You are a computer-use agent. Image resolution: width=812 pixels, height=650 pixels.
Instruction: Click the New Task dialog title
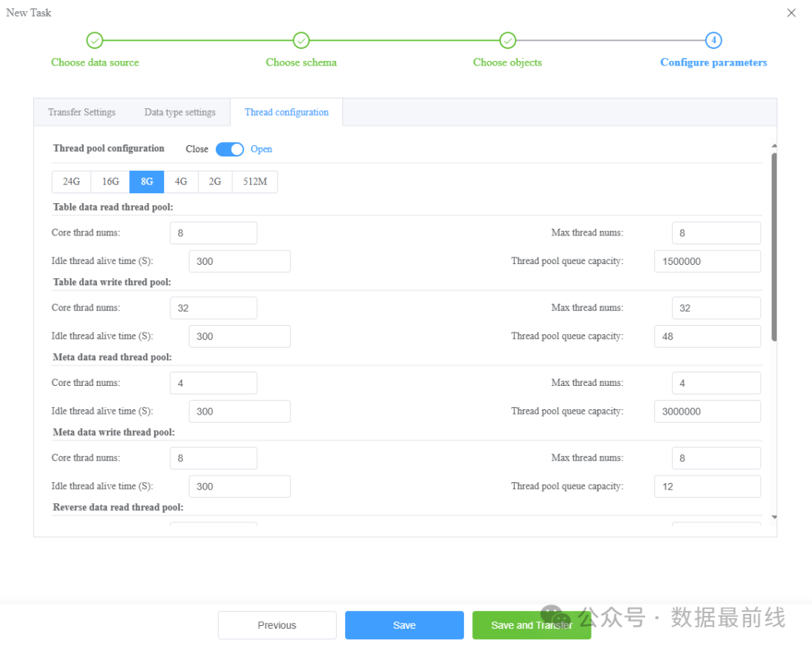click(x=29, y=13)
